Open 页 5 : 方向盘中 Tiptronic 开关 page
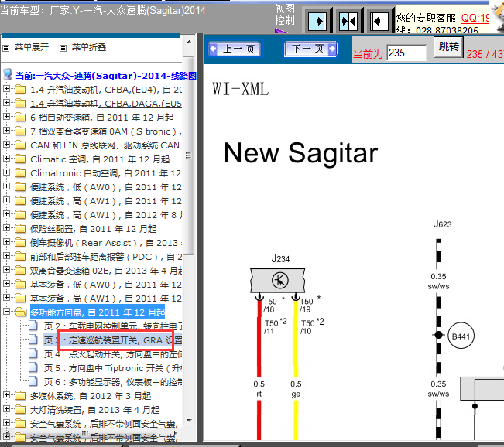This screenshot has height=447, width=504. point(113,368)
